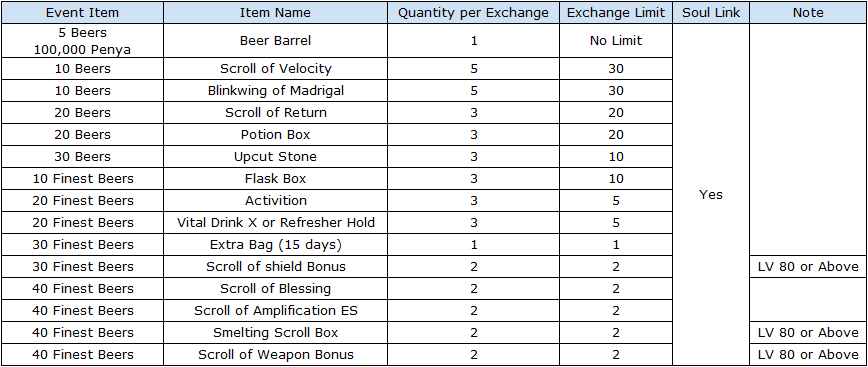868x367 pixels.
Task: Click the Extra Bag (15 days) cell
Action: (x=275, y=245)
